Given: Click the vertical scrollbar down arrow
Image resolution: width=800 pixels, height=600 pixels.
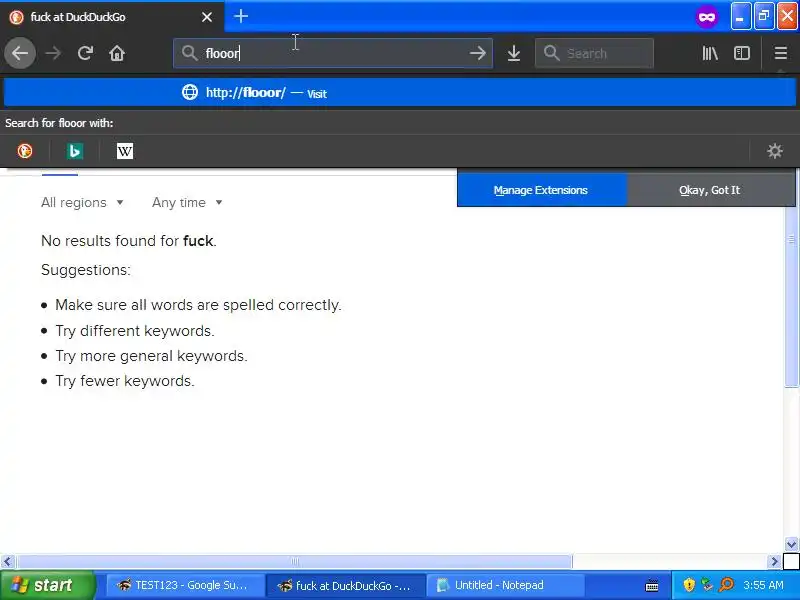Looking at the screenshot, I should (791, 544).
